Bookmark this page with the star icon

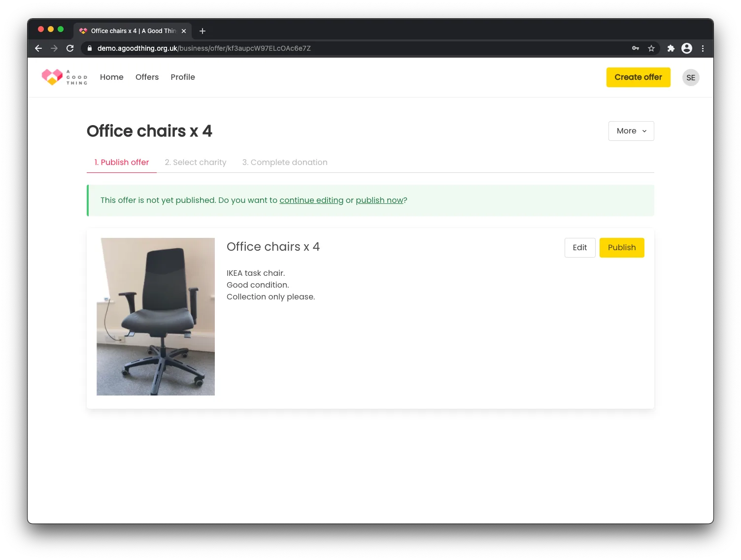click(x=651, y=48)
